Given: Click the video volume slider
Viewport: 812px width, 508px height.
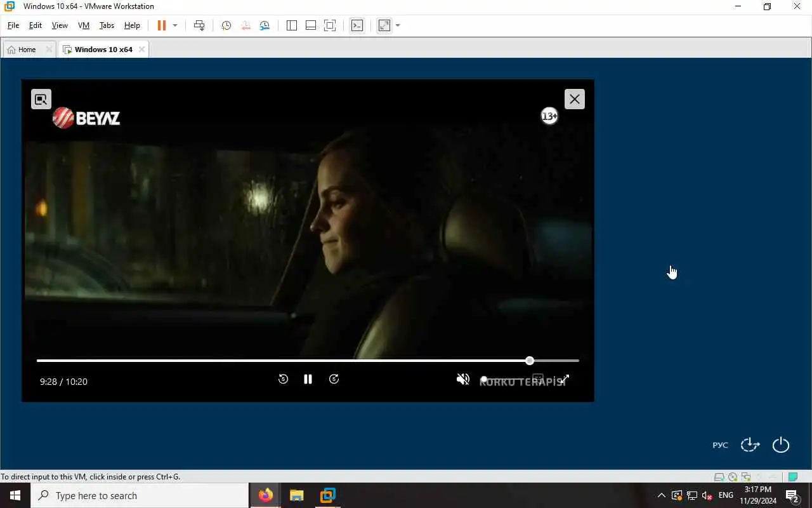Looking at the screenshot, I should (x=504, y=379).
